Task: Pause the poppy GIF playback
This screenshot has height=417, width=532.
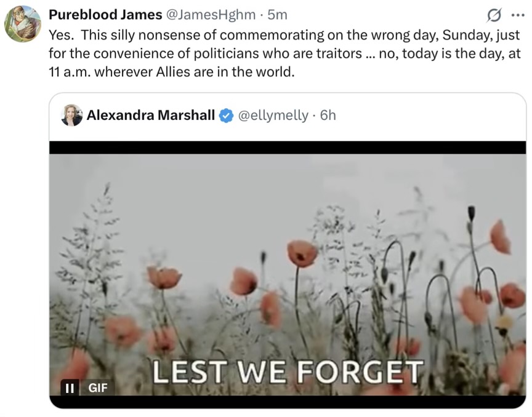Action: pyautogui.click(x=70, y=387)
